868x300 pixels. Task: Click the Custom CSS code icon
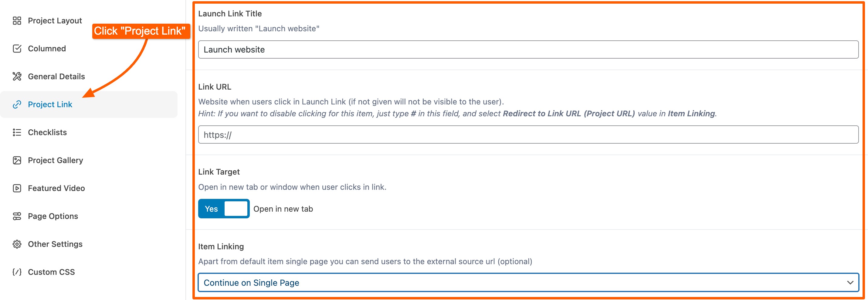[17, 272]
